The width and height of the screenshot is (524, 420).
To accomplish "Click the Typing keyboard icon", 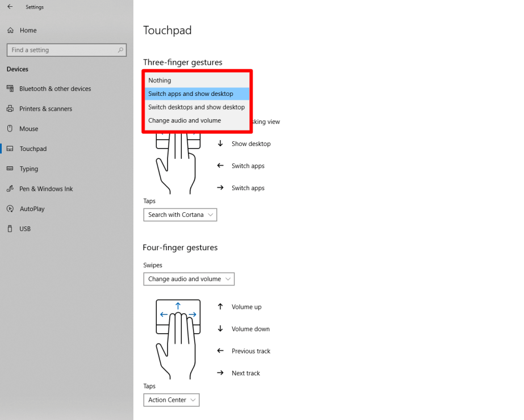I will coord(10,169).
